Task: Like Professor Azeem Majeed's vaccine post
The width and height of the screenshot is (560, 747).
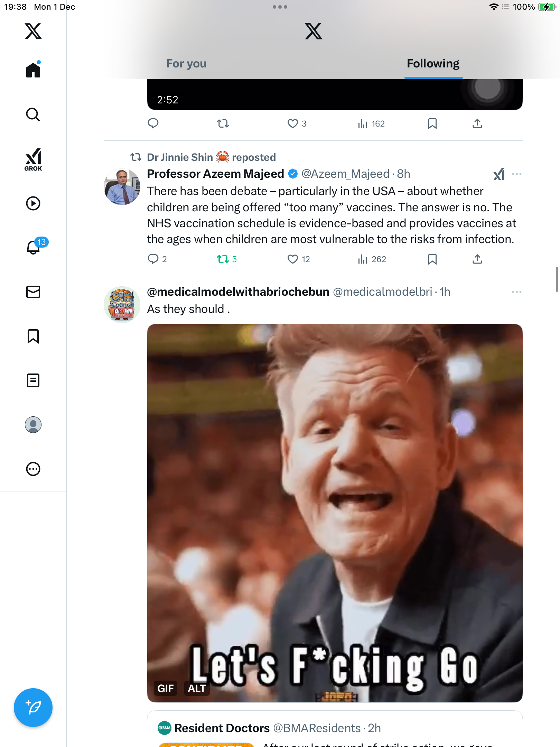Action: (x=293, y=259)
